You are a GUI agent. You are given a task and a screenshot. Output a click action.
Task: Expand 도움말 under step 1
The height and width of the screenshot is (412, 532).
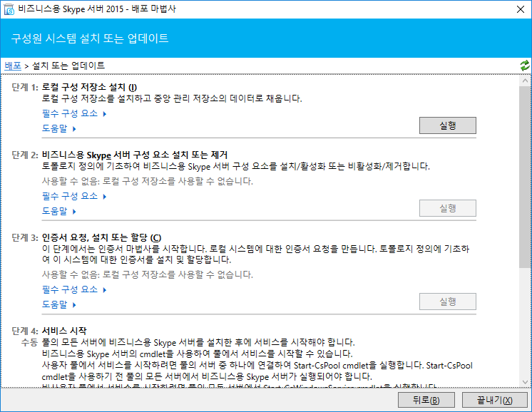pyautogui.click(x=58, y=128)
